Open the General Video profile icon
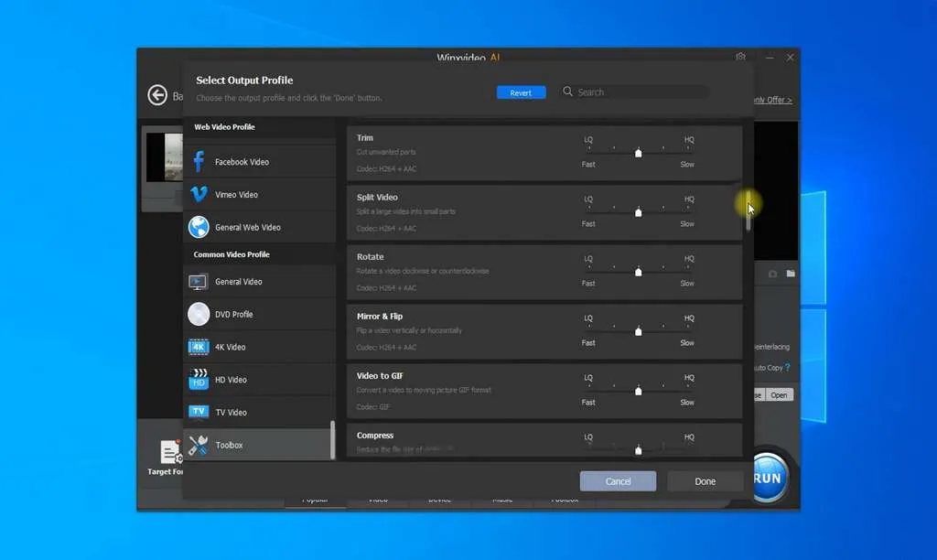 (x=197, y=281)
